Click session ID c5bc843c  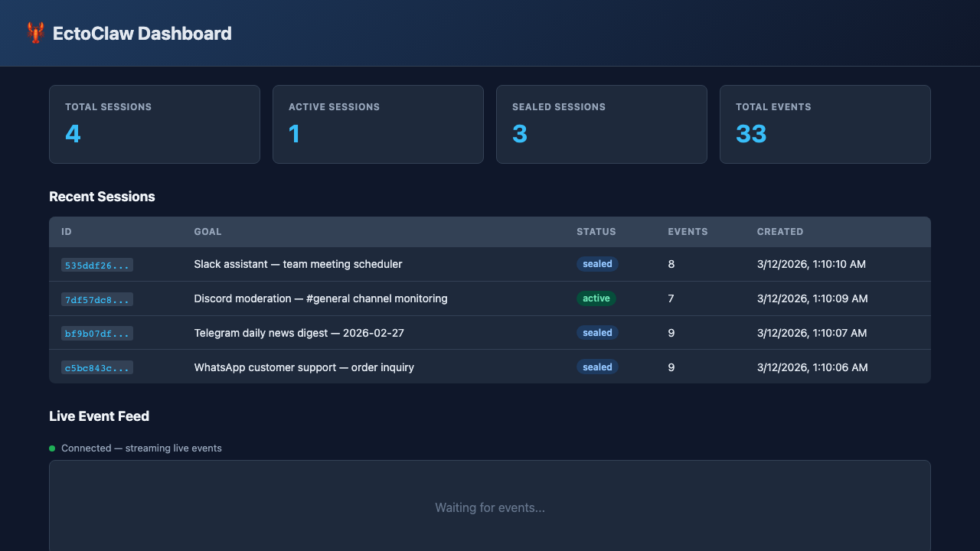[96, 367]
